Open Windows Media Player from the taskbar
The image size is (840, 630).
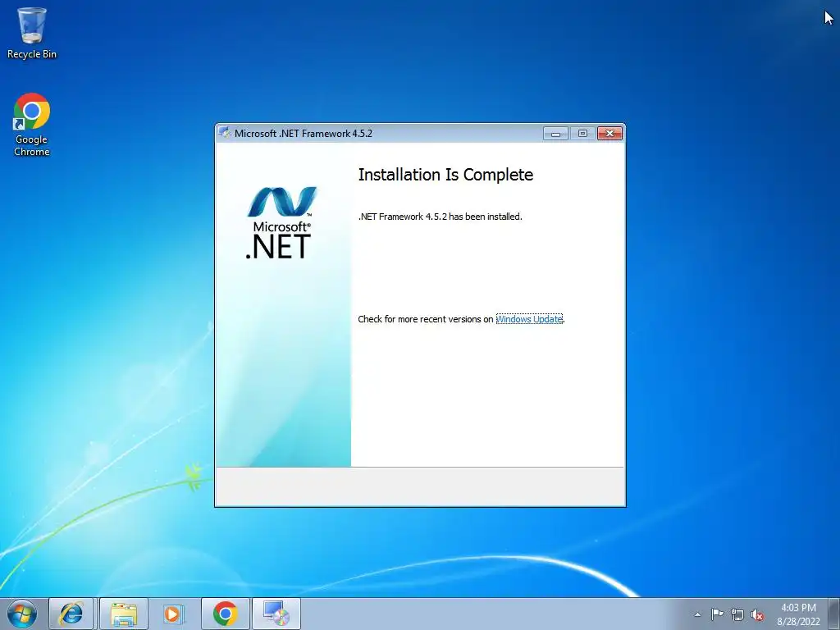173,614
